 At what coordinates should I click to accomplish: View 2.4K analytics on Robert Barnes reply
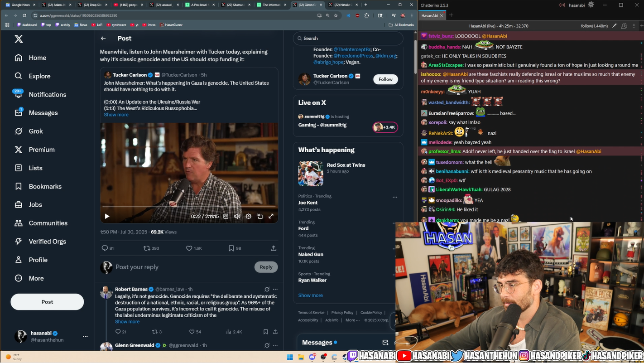[234, 332]
